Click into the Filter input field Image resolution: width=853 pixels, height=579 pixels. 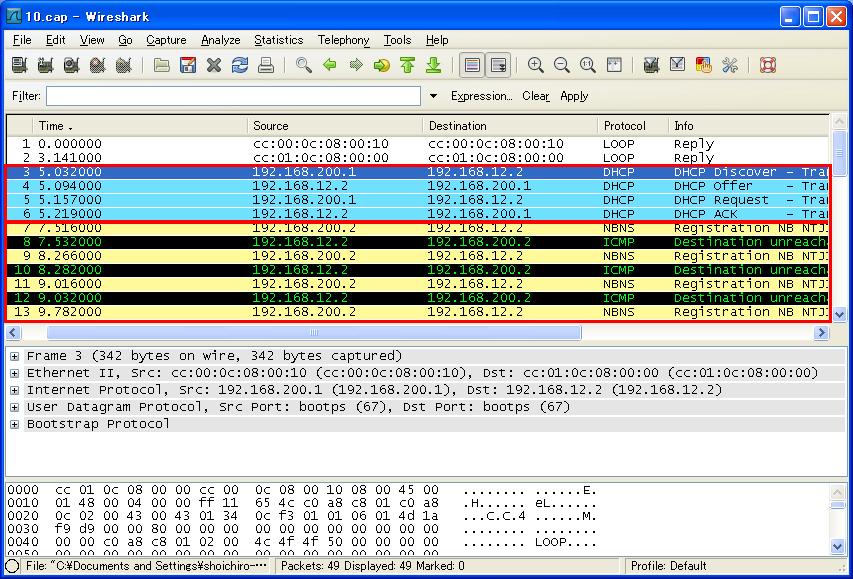click(233, 96)
